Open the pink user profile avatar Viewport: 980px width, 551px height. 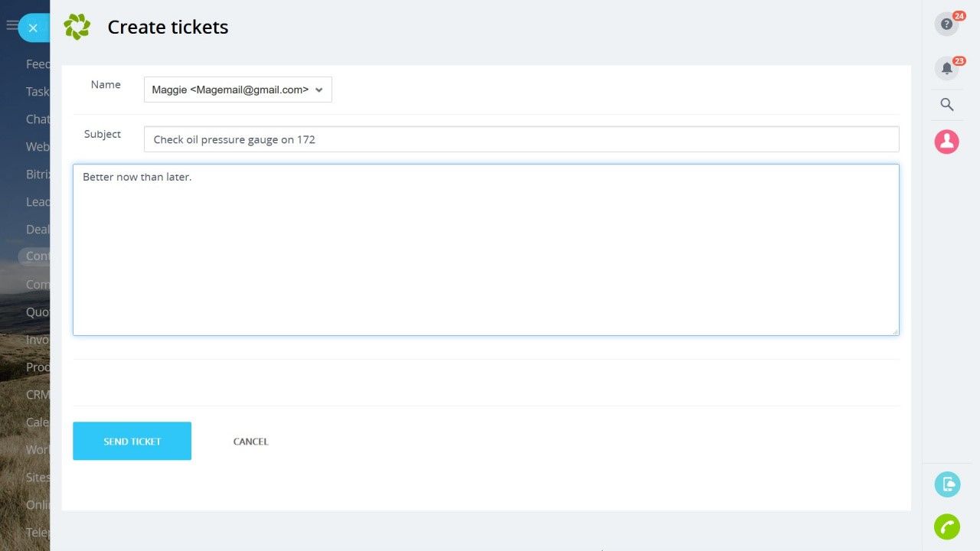pyautogui.click(x=947, y=142)
